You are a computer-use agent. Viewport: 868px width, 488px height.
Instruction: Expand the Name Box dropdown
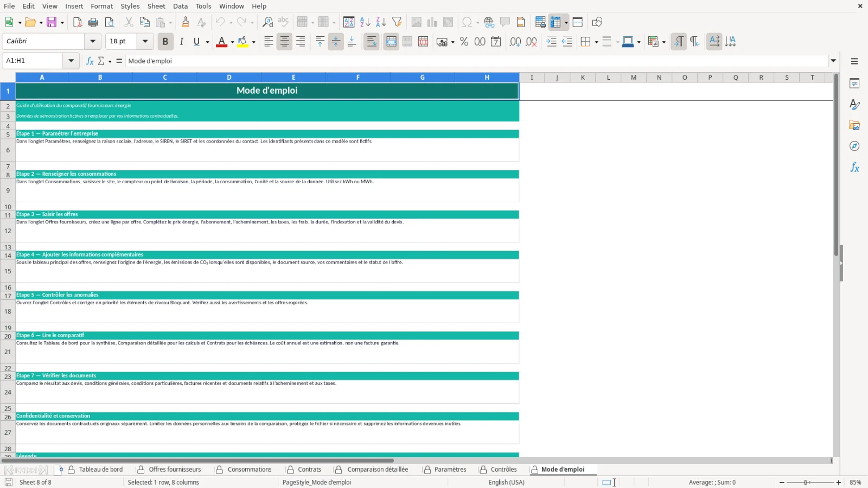[x=71, y=61]
